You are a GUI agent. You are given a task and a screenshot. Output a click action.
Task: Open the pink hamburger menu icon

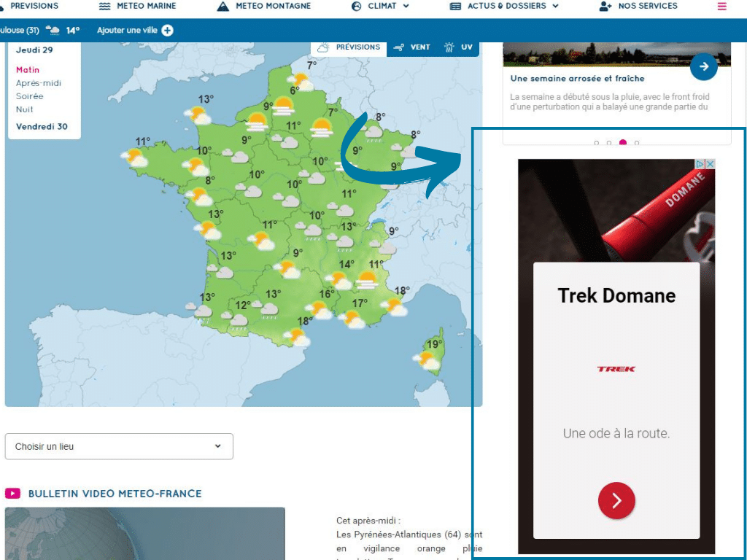(x=721, y=6)
